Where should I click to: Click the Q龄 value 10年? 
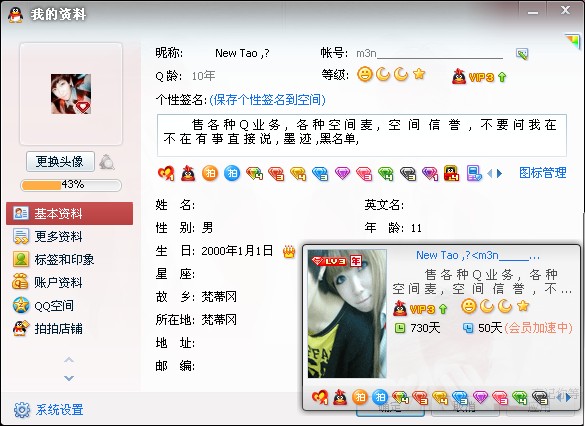click(x=204, y=76)
